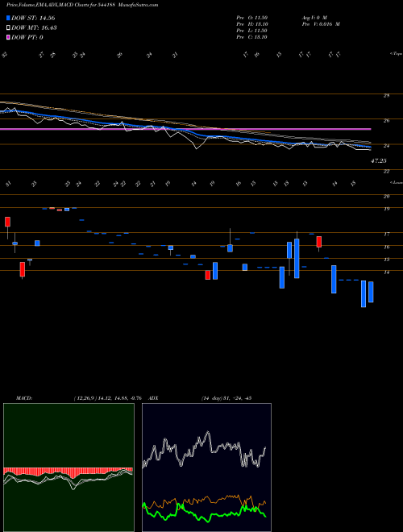Screen dimensions: 403x532
Task: Click the magenta DOW PT legend swatch
Action: [x=9, y=37]
